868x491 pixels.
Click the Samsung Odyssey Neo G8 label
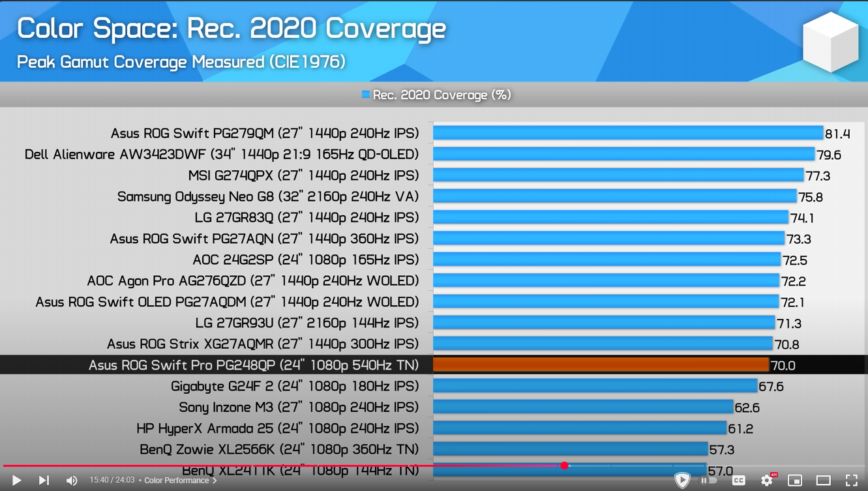pos(268,196)
